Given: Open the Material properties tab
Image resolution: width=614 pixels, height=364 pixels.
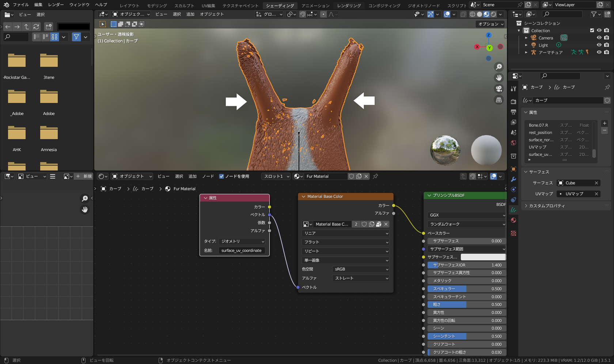Looking at the screenshot, I should (513, 220).
